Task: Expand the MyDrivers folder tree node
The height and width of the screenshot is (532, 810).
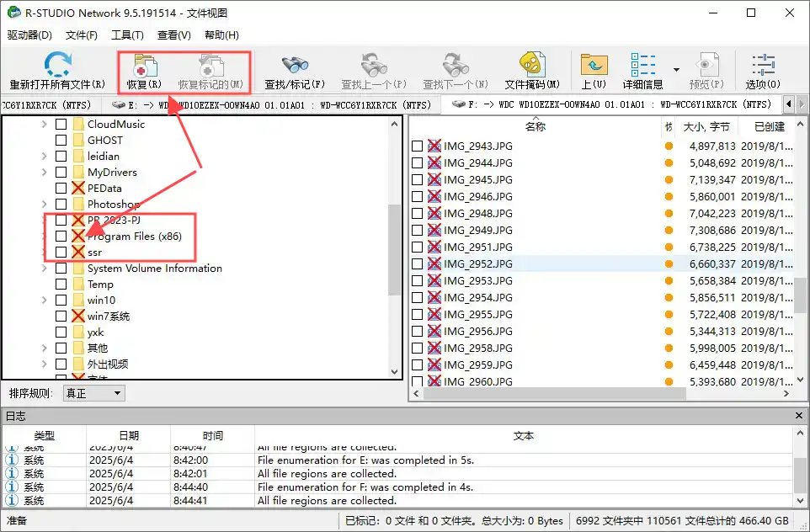Action: [45, 173]
